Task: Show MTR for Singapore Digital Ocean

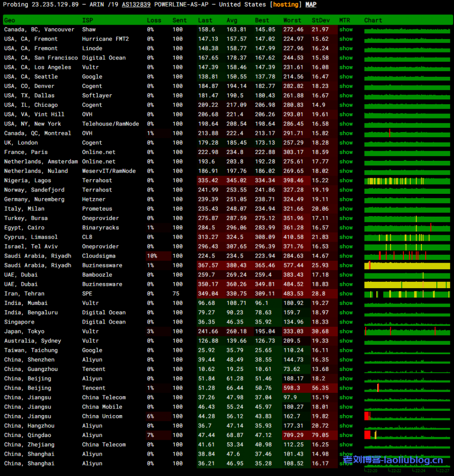Action: pyautogui.click(x=346, y=322)
